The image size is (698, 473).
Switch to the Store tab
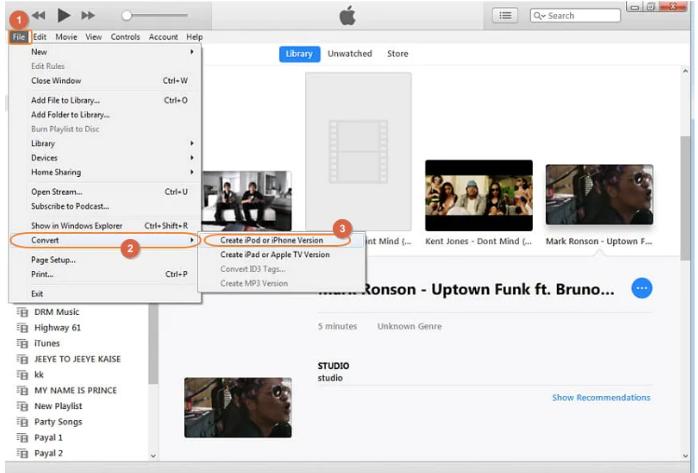[398, 54]
